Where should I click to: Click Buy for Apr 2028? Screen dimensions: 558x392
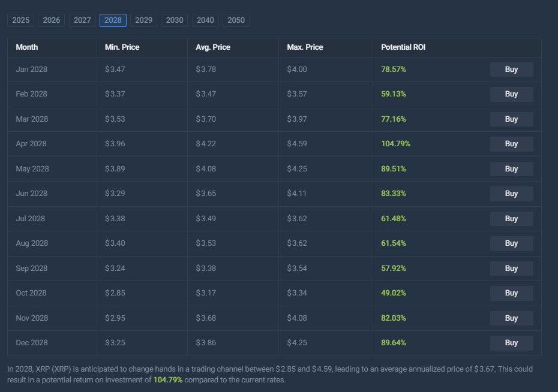511,144
